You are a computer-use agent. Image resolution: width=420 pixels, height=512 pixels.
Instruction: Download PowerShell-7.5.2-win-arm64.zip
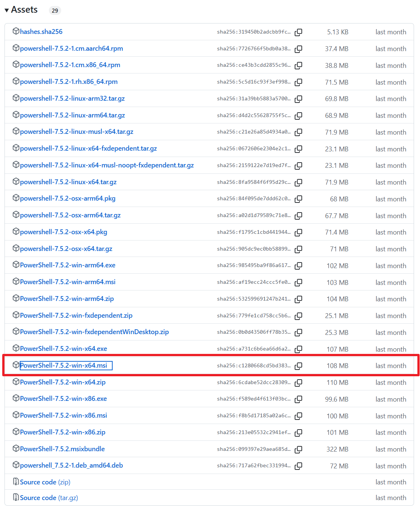point(67,299)
